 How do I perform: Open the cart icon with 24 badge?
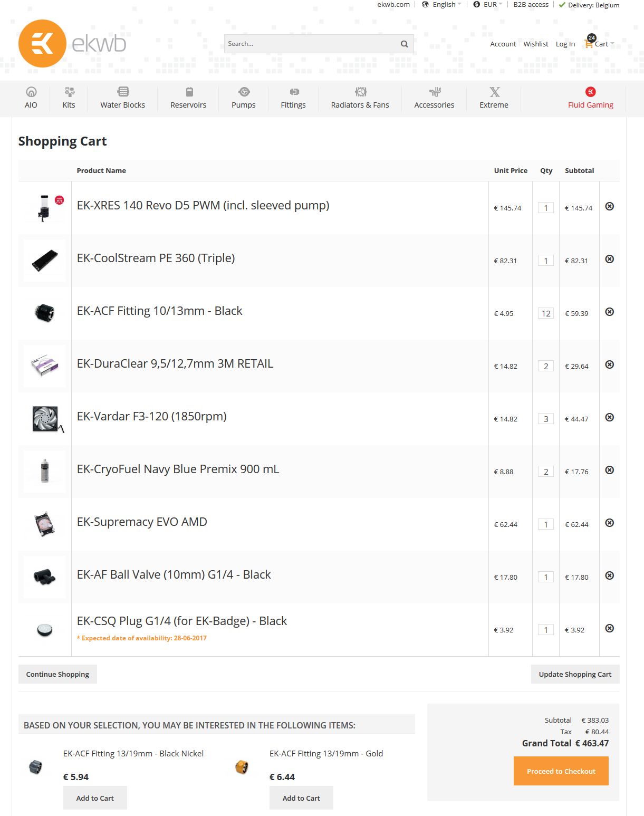[590, 43]
